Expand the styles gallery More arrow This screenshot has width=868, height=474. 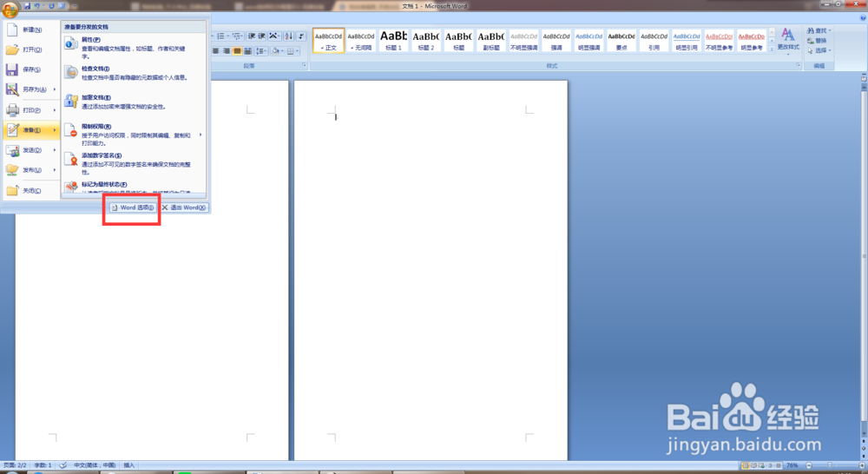coord(772,49)
